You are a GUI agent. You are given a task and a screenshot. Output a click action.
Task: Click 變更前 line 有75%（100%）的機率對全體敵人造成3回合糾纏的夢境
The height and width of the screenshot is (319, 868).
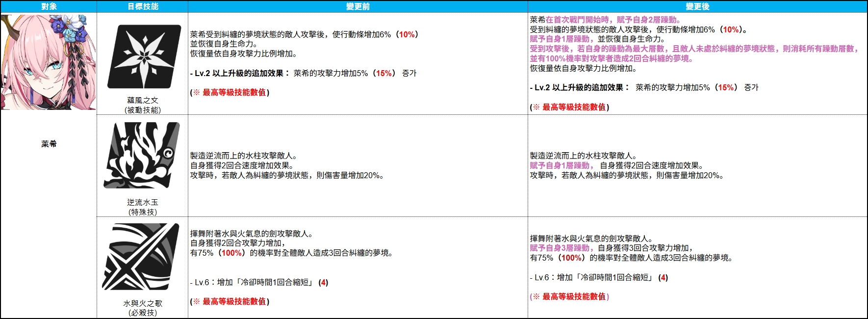tap(292, 253)
